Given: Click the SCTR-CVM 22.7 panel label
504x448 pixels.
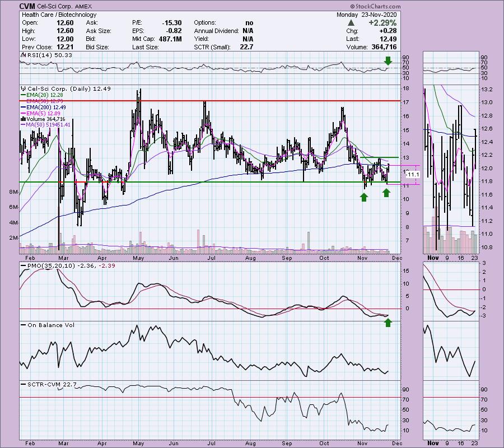Looking at the screenshot, I should pyautogui.click(x=52, y=384).
